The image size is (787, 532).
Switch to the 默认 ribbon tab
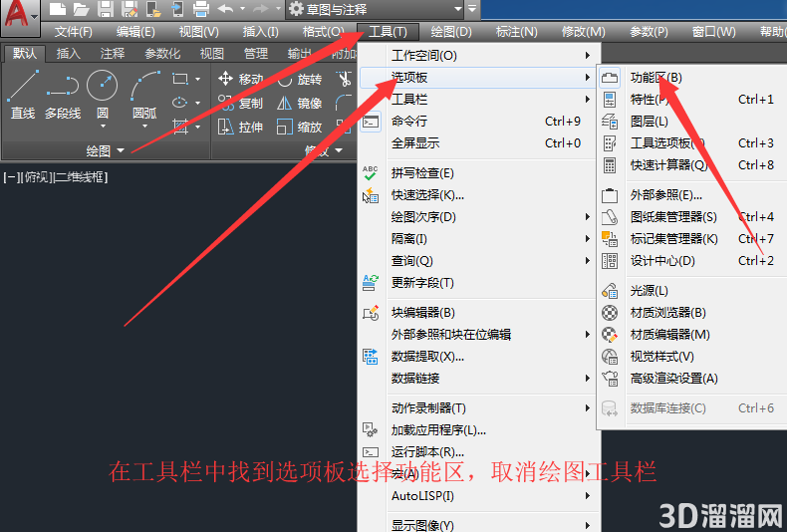[25, 53]
